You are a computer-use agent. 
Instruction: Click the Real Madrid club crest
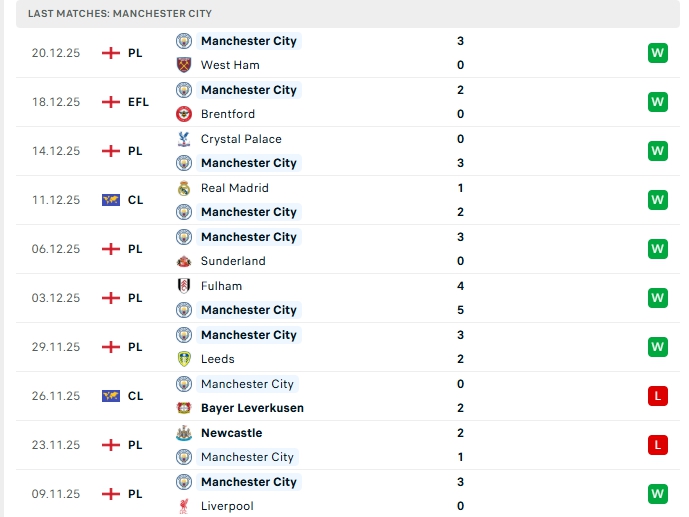pyautogui.click(x=184, y=188)
